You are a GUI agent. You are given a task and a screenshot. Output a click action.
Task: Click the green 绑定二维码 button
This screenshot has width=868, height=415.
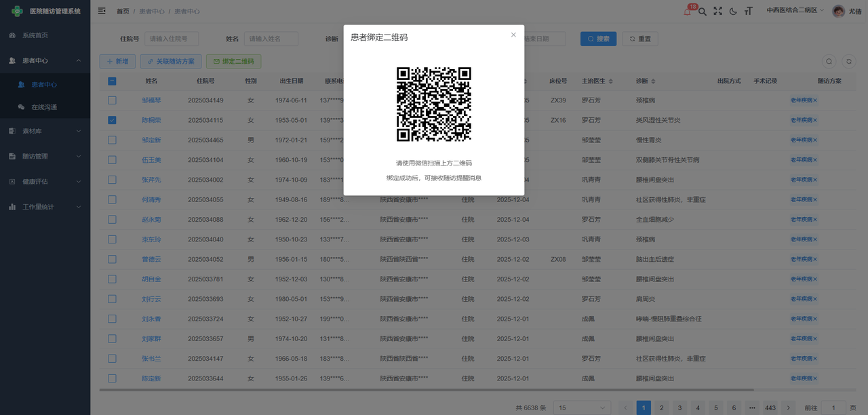coord(233,61)
